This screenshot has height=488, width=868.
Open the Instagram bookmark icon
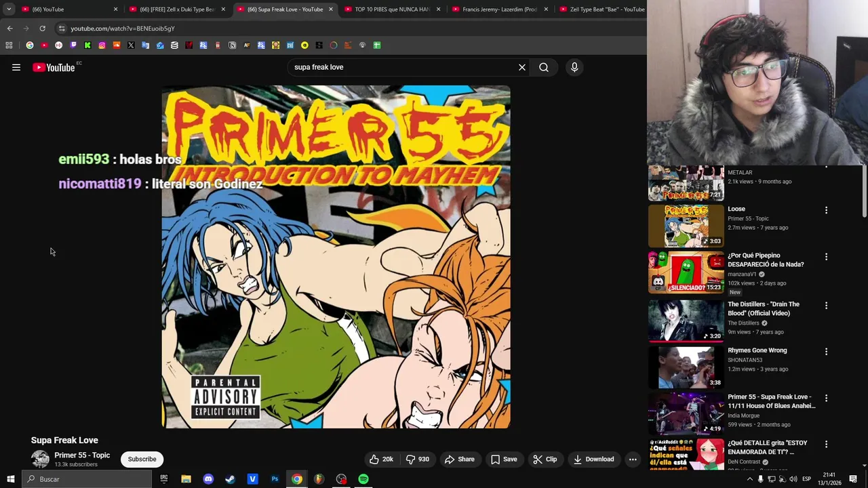click(102, 45)
